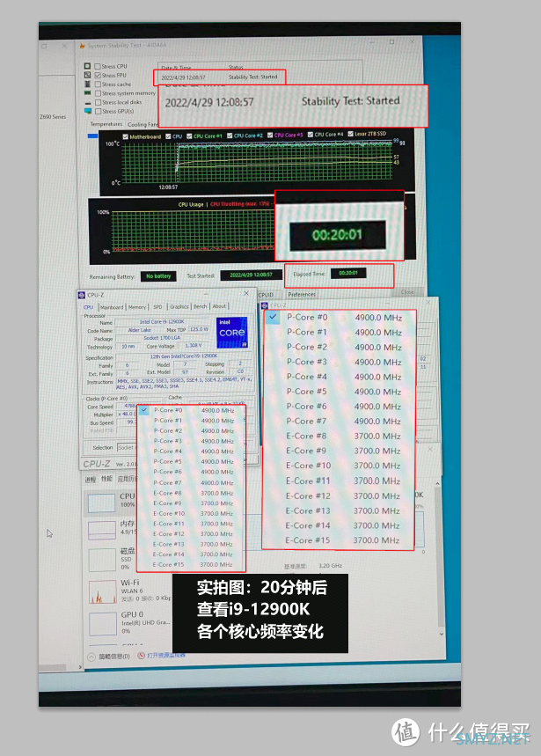541x756 pixels.
Task: Select the CPU graph thumbnail in Task Manager
Action: click(x=102, y=503)
